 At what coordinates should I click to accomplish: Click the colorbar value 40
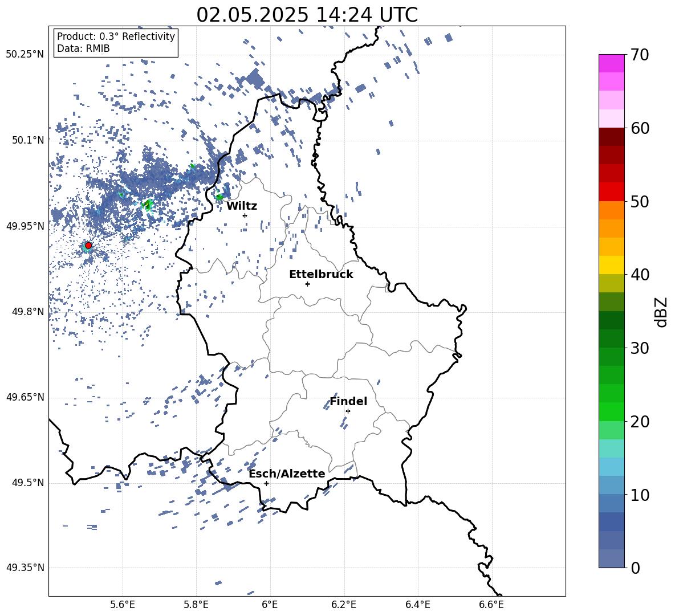(640, 275)
